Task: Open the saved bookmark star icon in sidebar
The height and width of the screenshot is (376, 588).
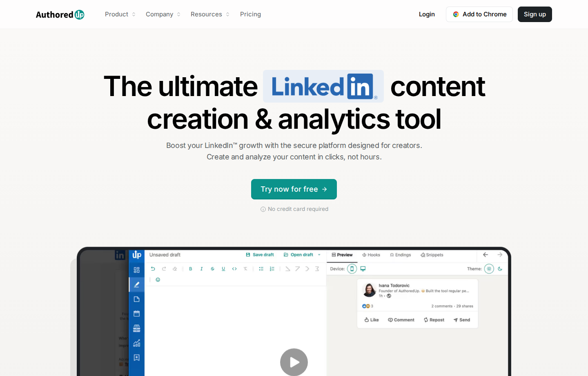Action: click(137, 358)
